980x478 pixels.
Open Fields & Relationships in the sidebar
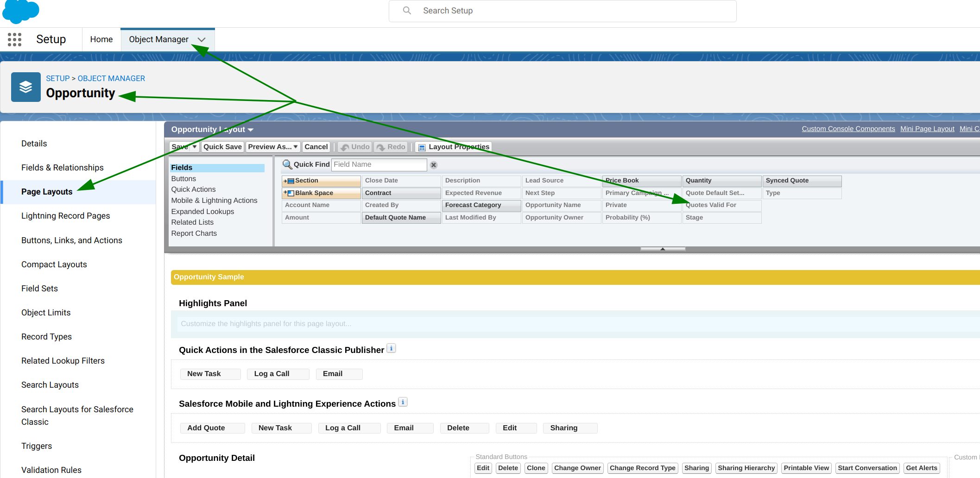[x=63, y=168]
